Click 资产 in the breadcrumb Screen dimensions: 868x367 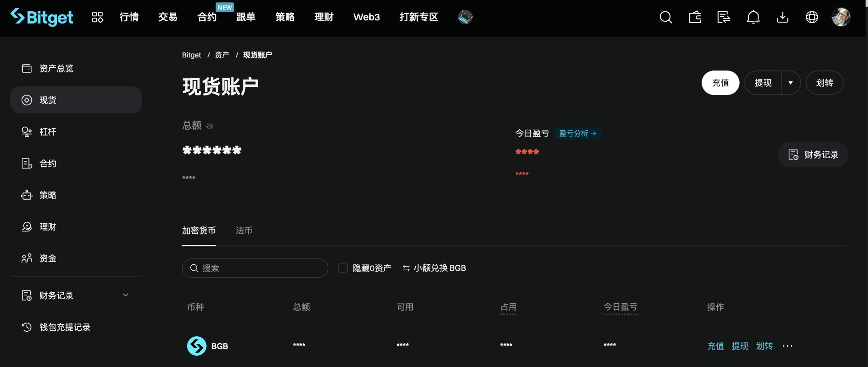pyautogui.click(x=222, y=55)
